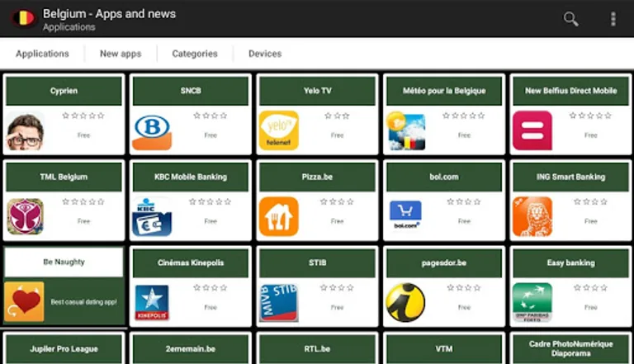Image resolution: width=634 pixels, height=364 pixels.
Task: Open the pagesdor.be yellow circle icon
Action: click(x=405, y=303)
